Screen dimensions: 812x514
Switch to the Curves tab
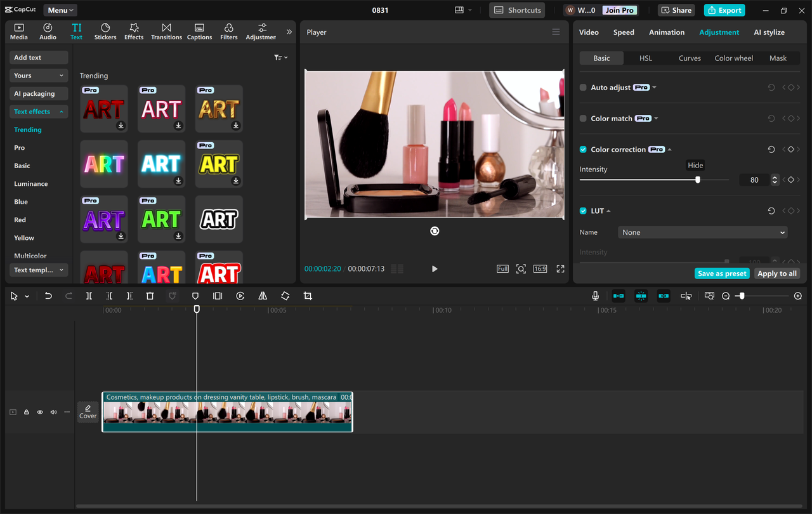pyautogui.click(x=689, y=58)
